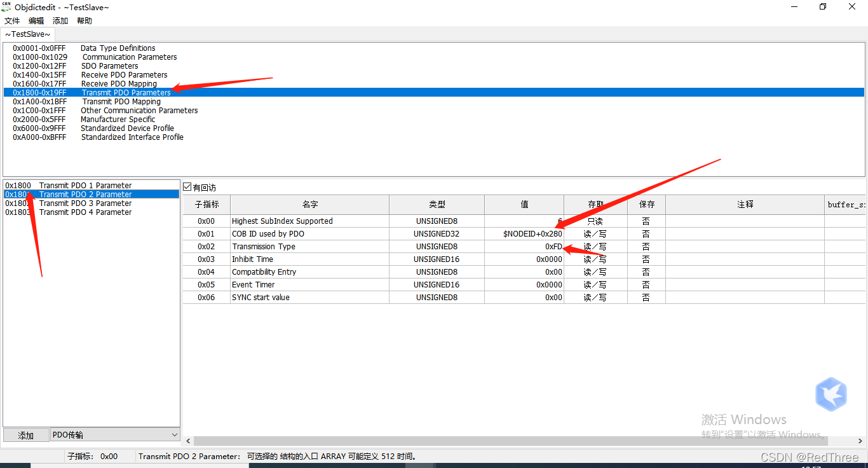This screenshot has height=468, width=868.
Task: Select Transmit PDO 3 Parameter entry
Action: pyautogui.click(x=92, y=203)
